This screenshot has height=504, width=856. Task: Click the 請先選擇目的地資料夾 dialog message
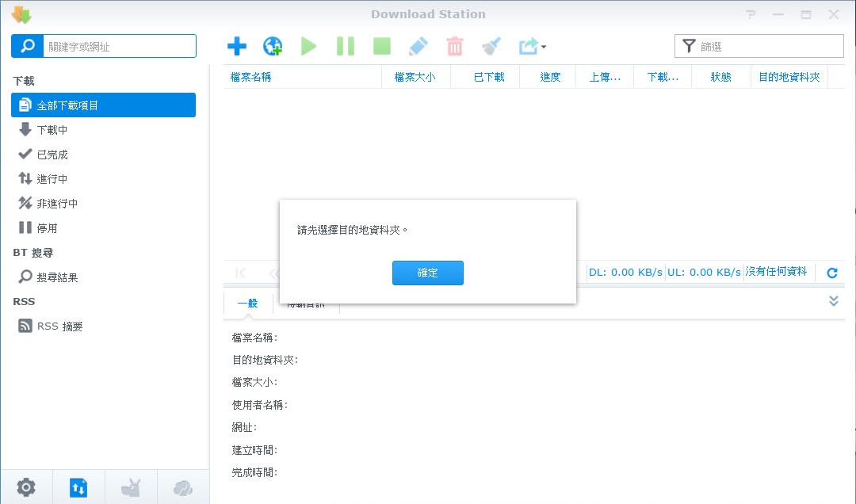[352, 230]
